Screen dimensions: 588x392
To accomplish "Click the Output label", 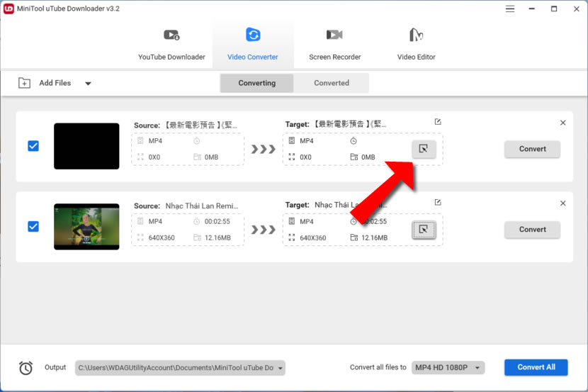I will [55, 367].
